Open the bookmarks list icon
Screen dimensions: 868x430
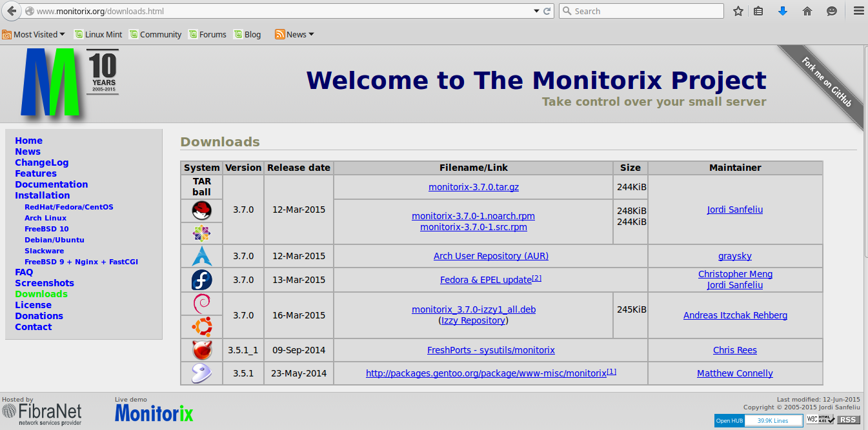click(759, 11)
